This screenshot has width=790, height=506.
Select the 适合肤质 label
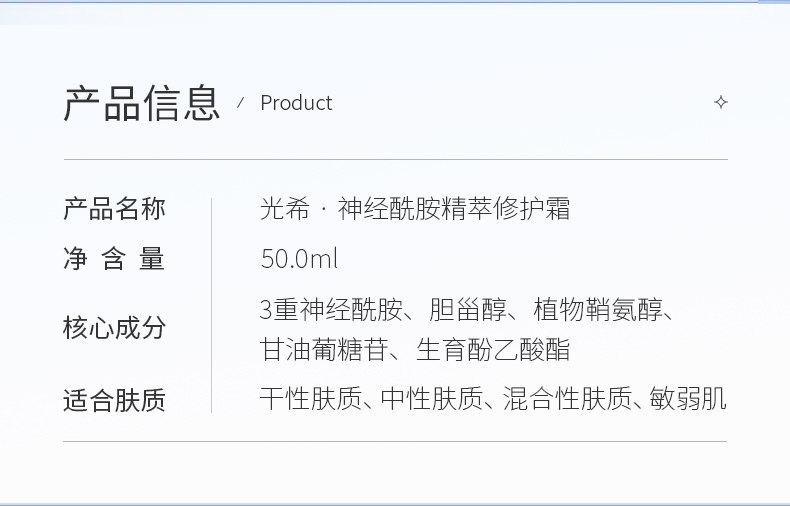click(114, 401)
